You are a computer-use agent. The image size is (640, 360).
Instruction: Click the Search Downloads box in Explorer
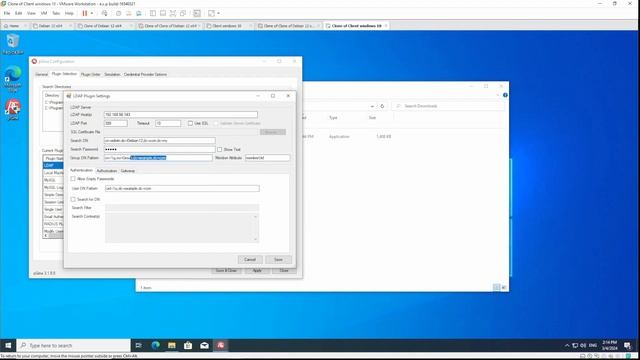click(x=448, y=106)
